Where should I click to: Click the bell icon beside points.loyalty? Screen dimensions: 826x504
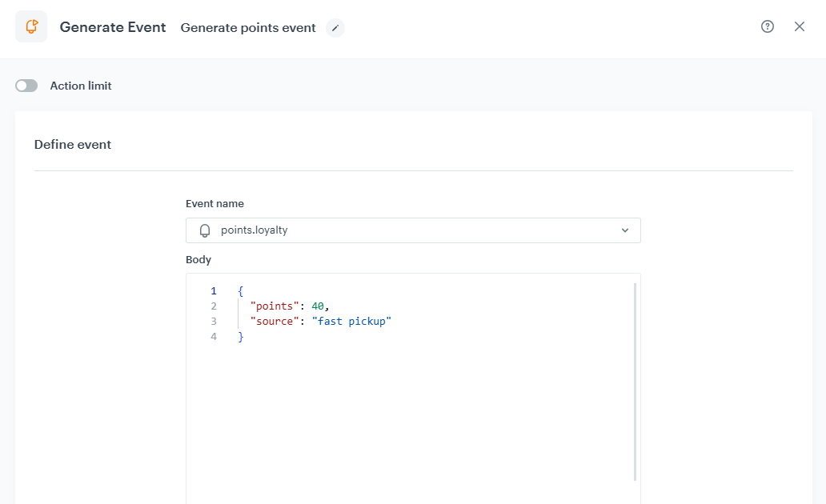coord(205,230)
